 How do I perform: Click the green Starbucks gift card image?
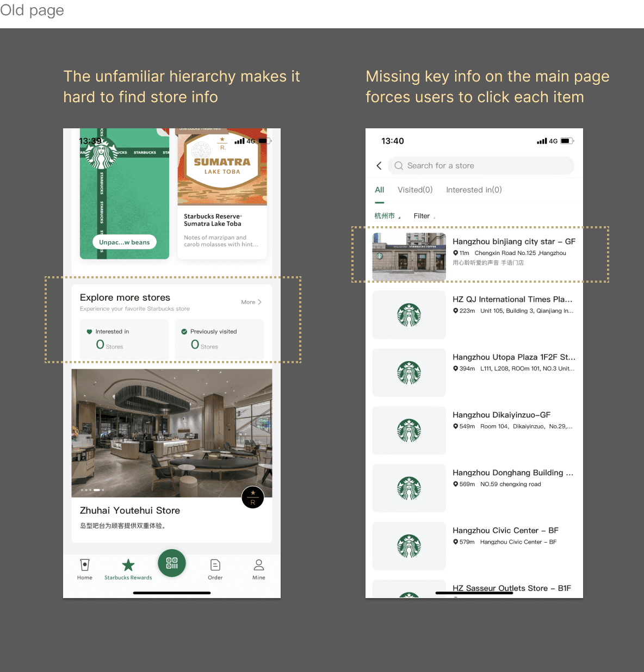coord(125,194)
